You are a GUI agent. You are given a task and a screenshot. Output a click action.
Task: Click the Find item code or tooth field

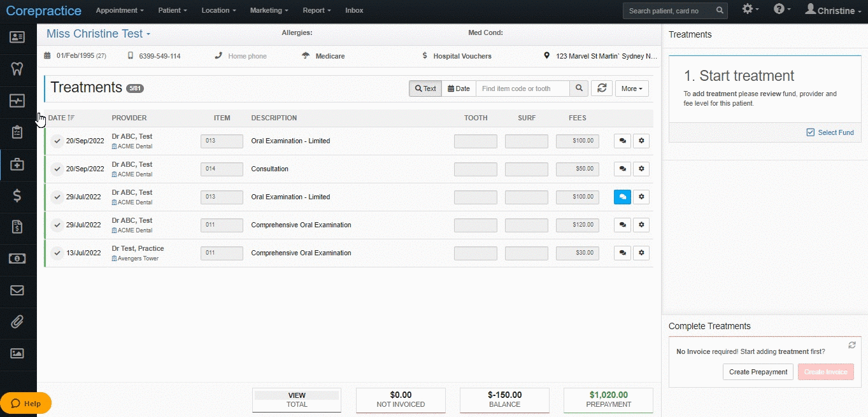point(523,88)
